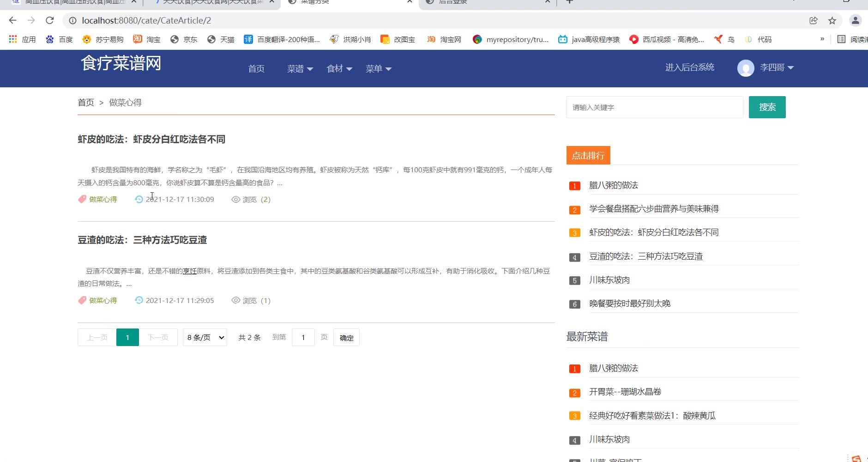This screenshot has height=462, width=868.
Task: Open the 西瓜视频 bookmark
Action: point(667,39)
